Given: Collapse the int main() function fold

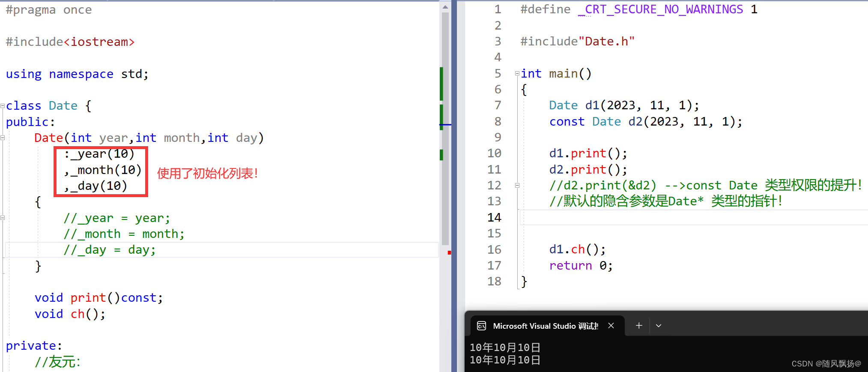Looking at the screenshot, I should click(517, 74).
